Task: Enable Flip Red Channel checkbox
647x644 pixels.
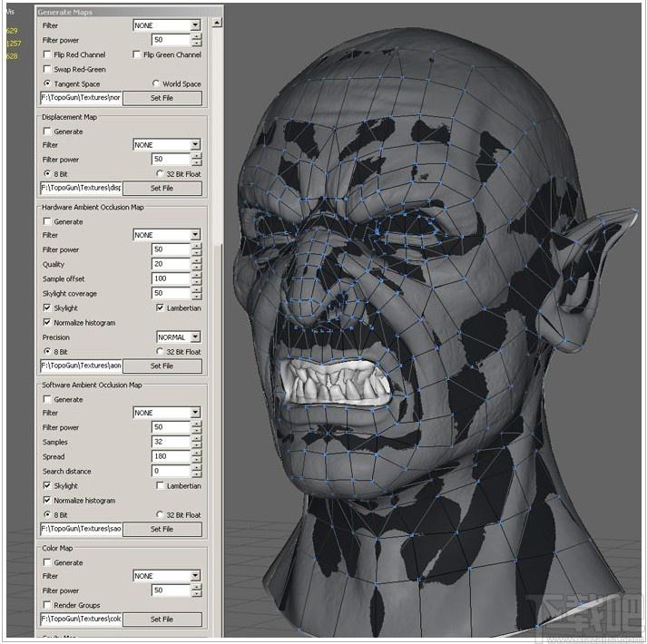Action: pyautogui.click(x=47, y=54)
